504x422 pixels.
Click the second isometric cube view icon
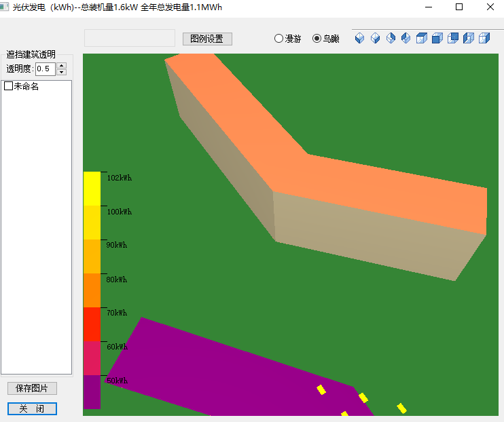375,39
